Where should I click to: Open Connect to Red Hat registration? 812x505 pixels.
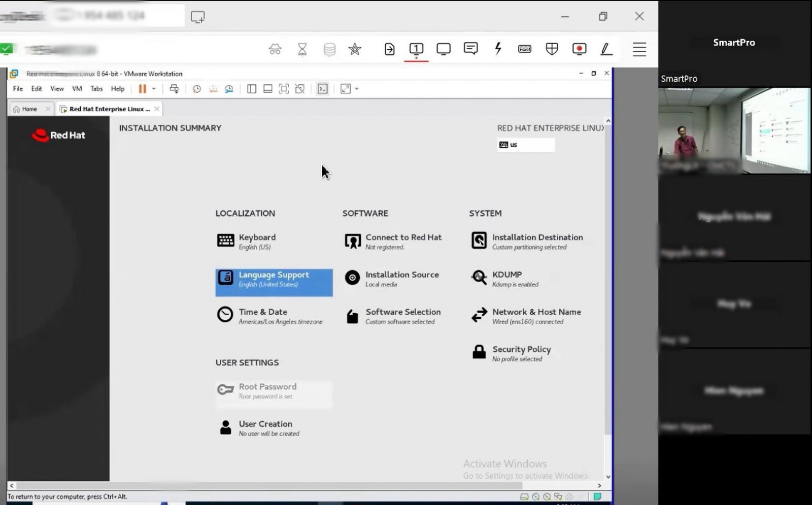click(x=393, y=242)
